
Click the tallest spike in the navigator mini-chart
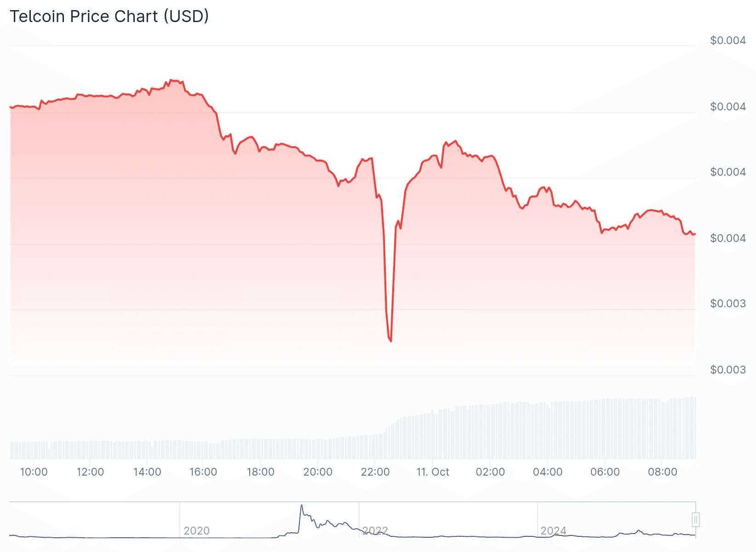click(x=302, y=506)
